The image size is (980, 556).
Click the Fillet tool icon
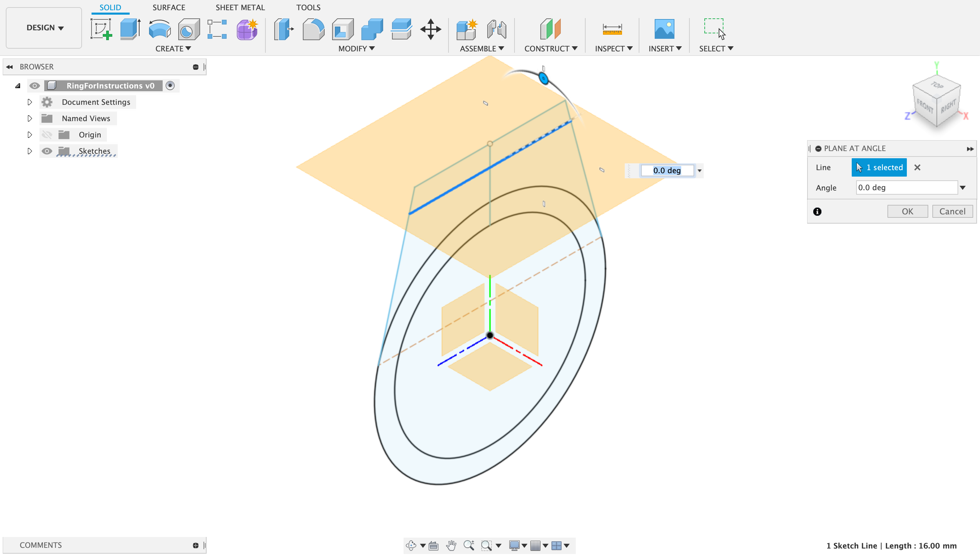click(313, 29)
